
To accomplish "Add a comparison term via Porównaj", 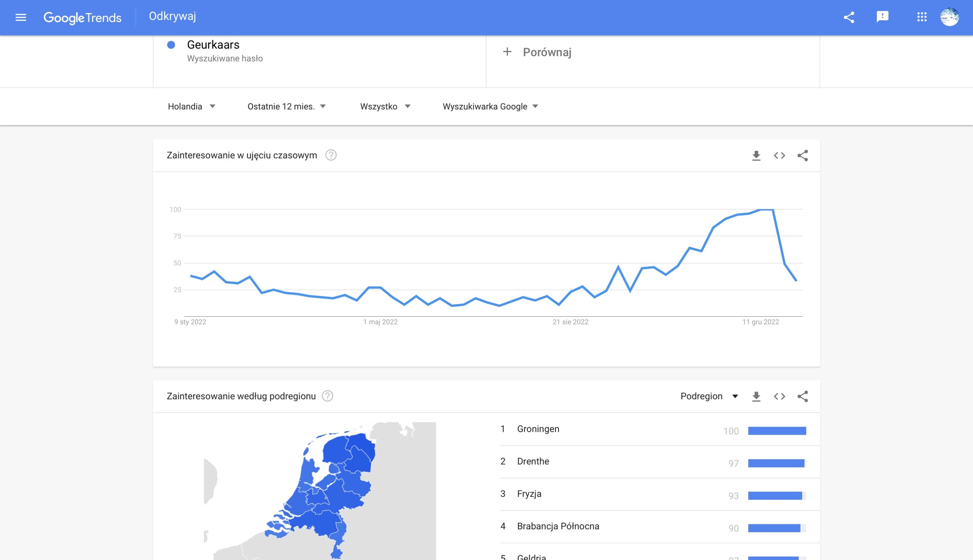I will (x=547, y=52).
